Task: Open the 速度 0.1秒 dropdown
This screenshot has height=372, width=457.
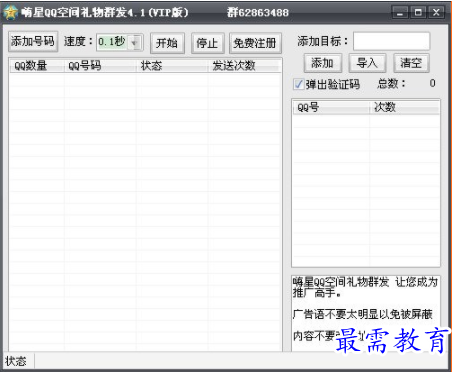Action: tap(135, 43)
